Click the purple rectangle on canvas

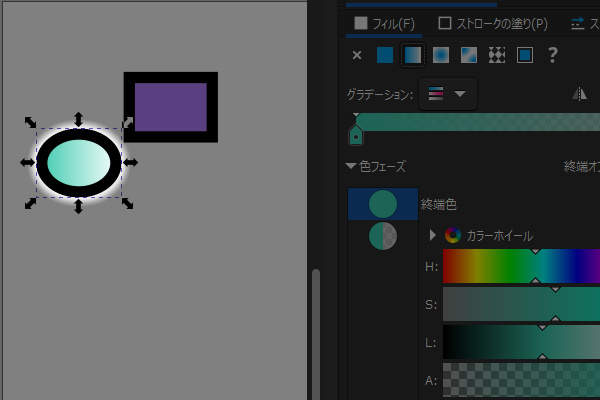tap(171, 107)
